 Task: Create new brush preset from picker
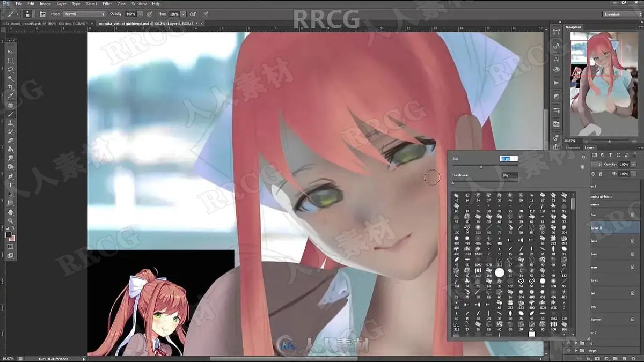(582, 167)
